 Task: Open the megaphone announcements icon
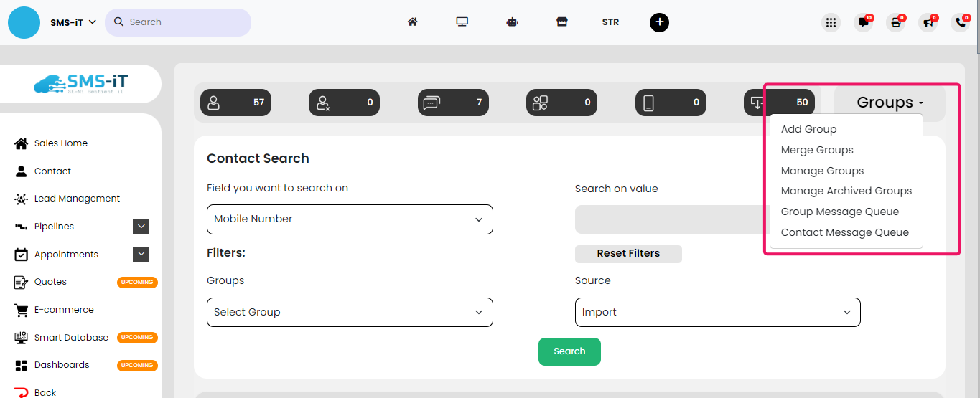(x=928, y=22)
